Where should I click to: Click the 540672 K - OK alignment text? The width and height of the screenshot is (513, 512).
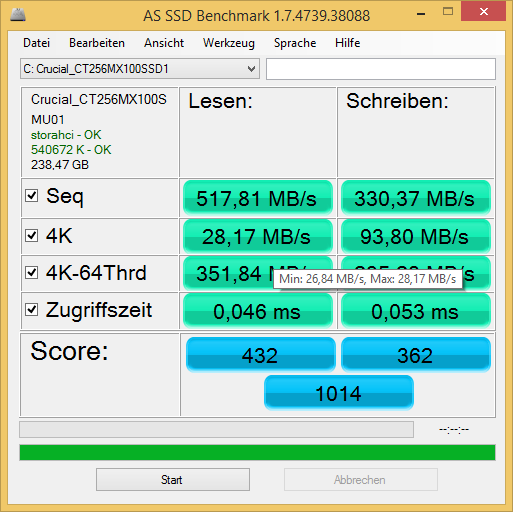(x=71, y=150)
